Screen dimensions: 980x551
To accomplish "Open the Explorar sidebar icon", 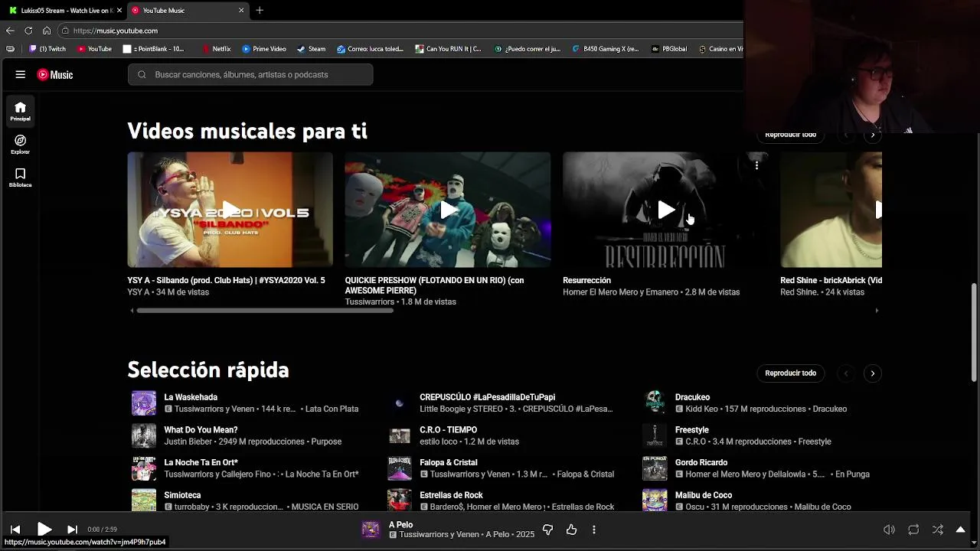I will point(21,144).
